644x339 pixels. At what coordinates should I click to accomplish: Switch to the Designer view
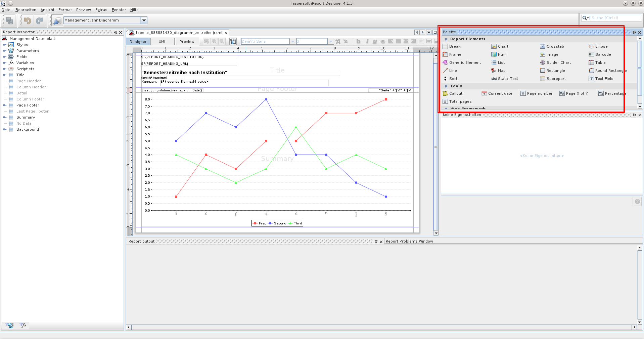(138, 42)
